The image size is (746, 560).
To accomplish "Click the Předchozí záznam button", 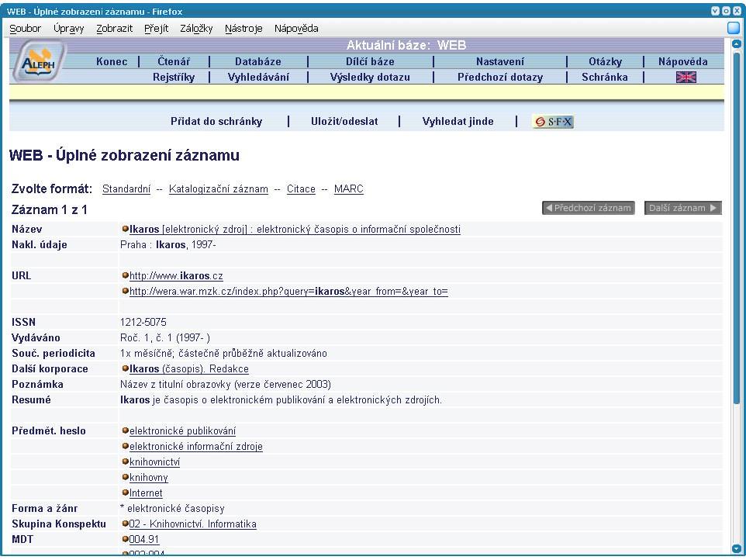I will (589, 208).
